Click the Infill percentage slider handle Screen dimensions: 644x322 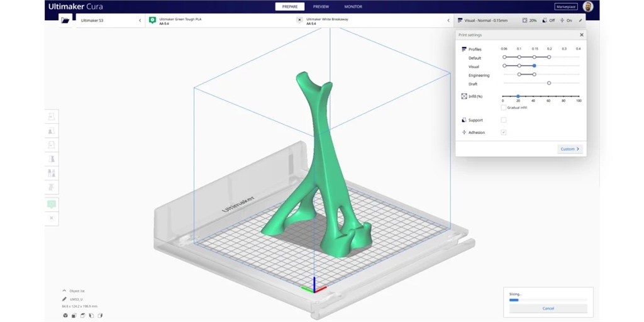coord(518,96)
